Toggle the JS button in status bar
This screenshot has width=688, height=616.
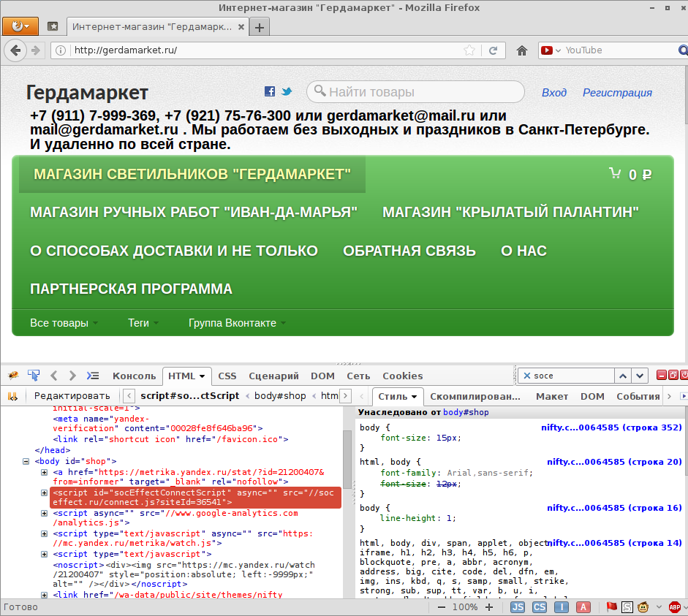tap(518, 607)
